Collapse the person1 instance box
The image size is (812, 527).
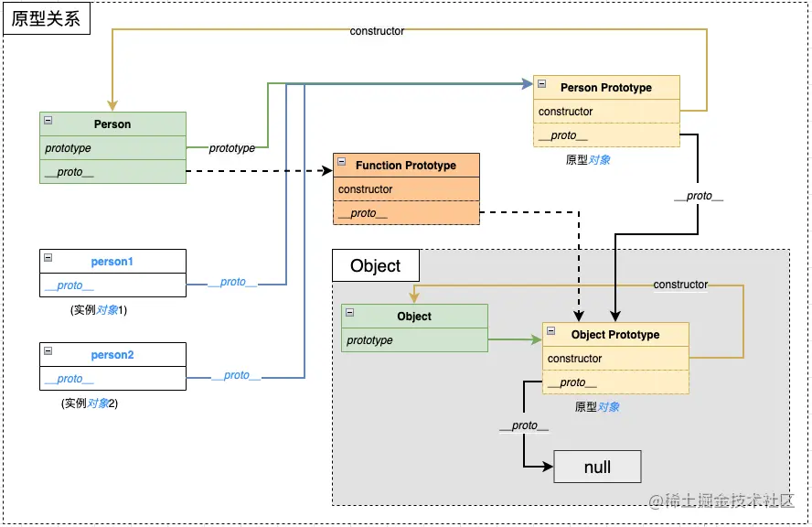pyautogui.click(x=48, y=257)
